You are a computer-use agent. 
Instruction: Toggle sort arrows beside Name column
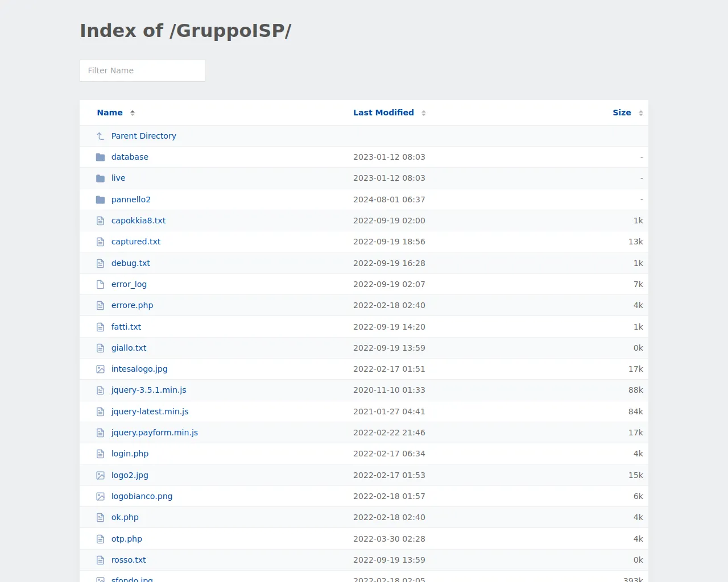[x=133, y=113]
